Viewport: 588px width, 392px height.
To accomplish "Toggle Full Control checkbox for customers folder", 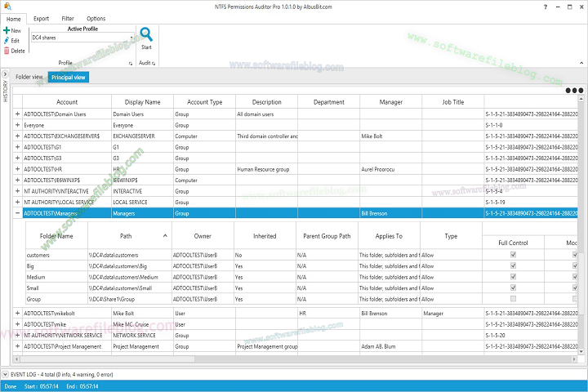I will click(513, 255).
